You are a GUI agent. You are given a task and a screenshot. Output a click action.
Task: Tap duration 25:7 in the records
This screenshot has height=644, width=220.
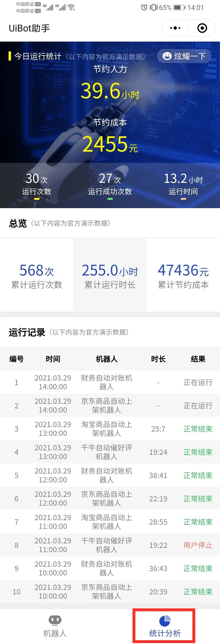click(x=158, y=429)
